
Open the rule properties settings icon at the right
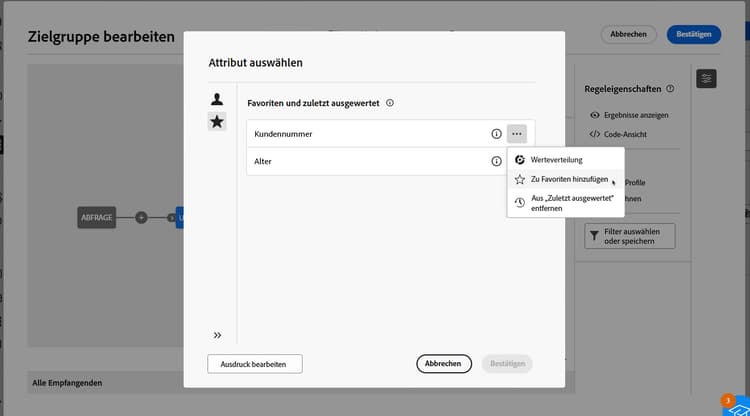click(706, 79)
